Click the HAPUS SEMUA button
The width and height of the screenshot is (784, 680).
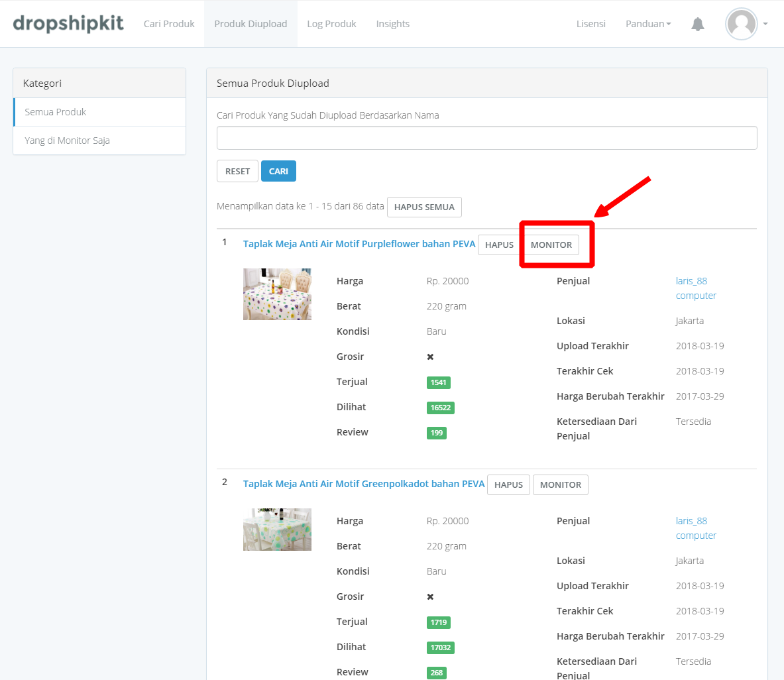pos(424,207)
